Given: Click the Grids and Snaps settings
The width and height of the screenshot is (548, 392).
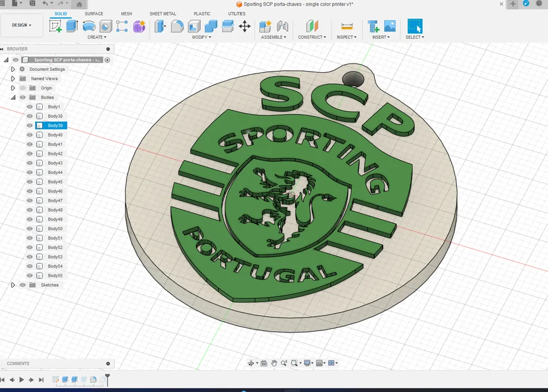Looking at the screenshot, I should pyautogui.click(x=319, y=363).
